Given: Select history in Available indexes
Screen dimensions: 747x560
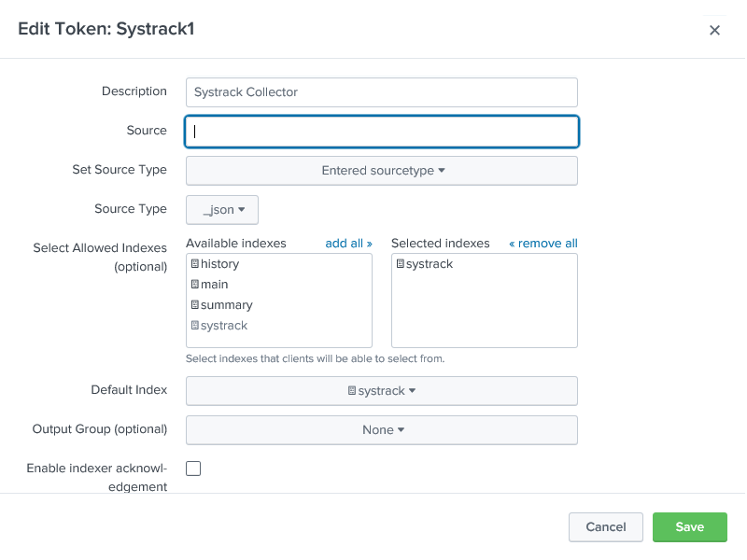Looking at the screenshot, I should point(220,264).
